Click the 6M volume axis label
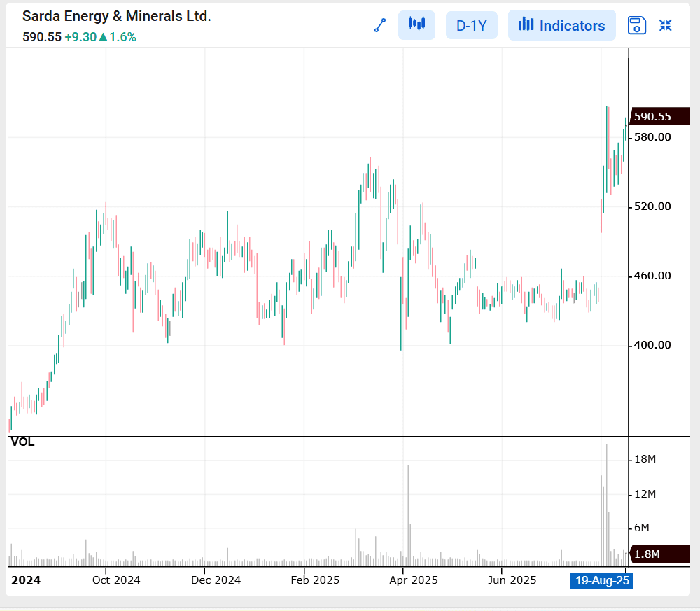The height and width of the screenshot is (611, 700). 641,528
